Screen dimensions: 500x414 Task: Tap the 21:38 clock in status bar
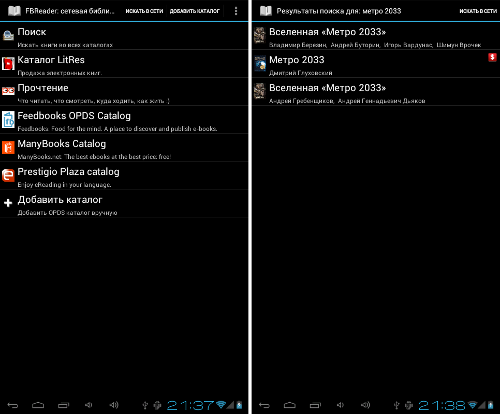[442, 405]
